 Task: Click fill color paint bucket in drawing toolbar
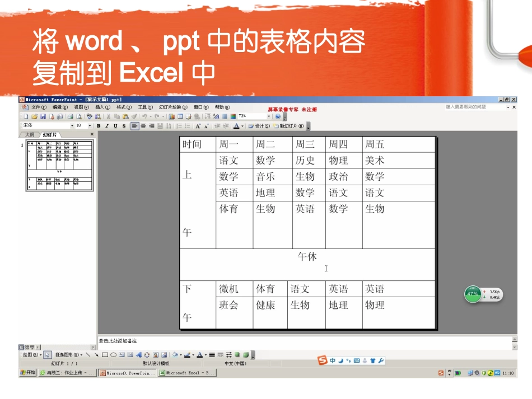click(175, 355)
